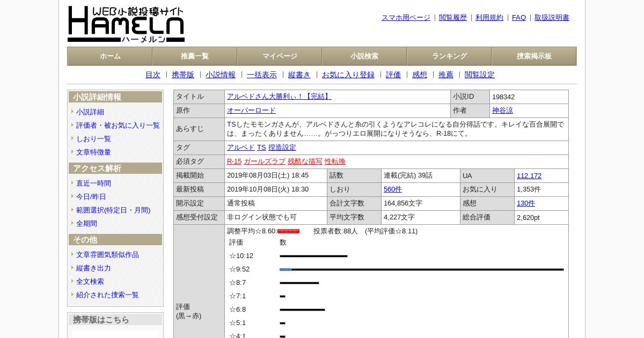Click the 性転換 required tag
The height and width of the screenshot is (338, 644).
click(x=335, y=161)
